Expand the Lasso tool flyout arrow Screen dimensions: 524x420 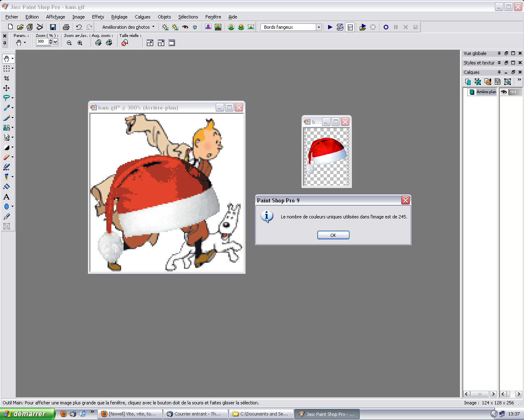[x=12, y=98]
